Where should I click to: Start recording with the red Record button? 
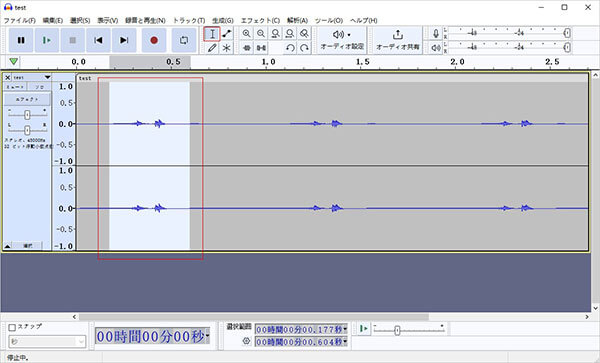[x=154, y=40]
